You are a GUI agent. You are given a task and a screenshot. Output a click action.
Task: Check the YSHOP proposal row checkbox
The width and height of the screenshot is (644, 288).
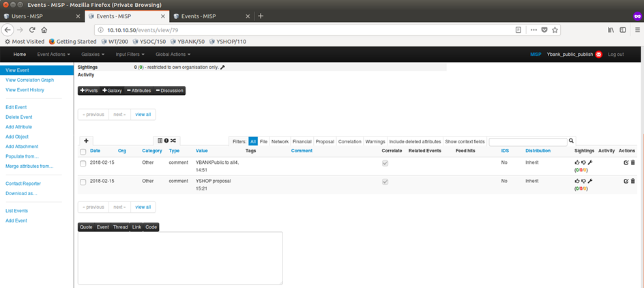pyautogui.click(x=83, y=182)
